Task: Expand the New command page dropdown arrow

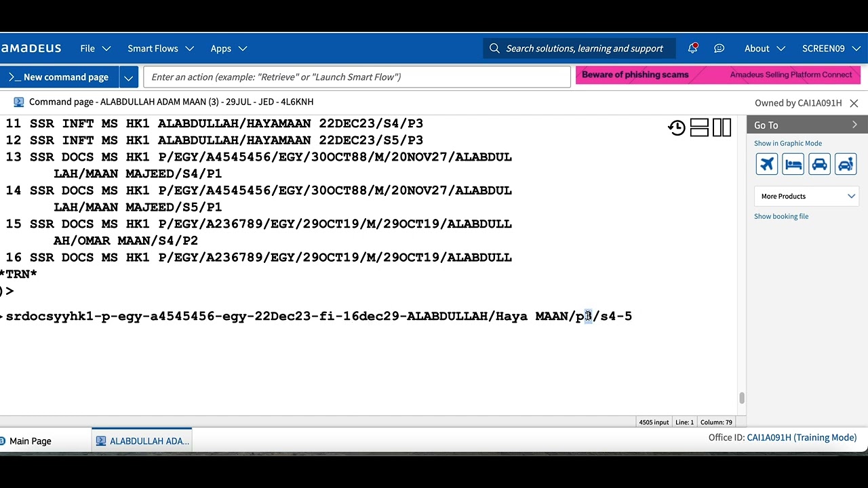Action: (129, 77)
